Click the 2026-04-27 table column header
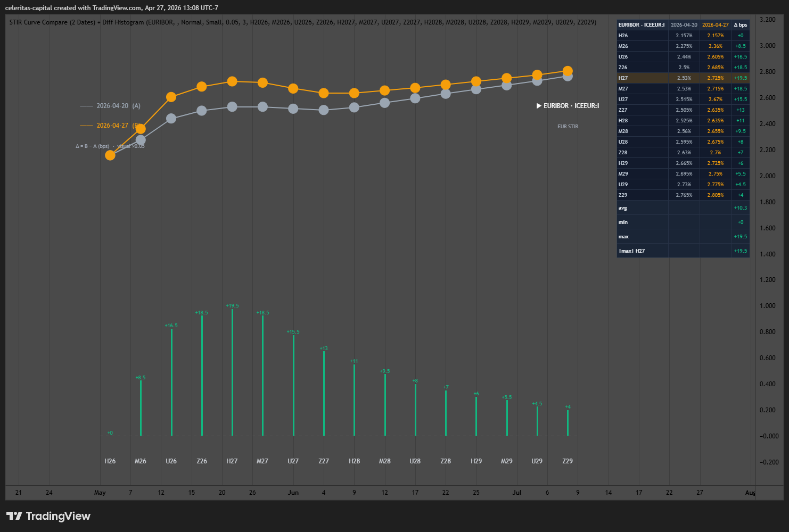Screen dimensions: 789x532 click(x=716, y=25)
